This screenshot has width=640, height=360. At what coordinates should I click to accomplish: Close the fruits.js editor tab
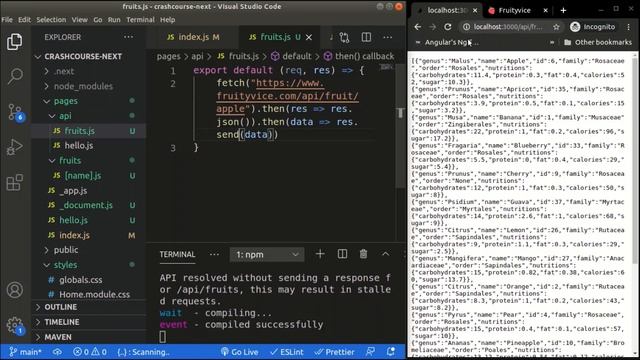pos(309,38)
